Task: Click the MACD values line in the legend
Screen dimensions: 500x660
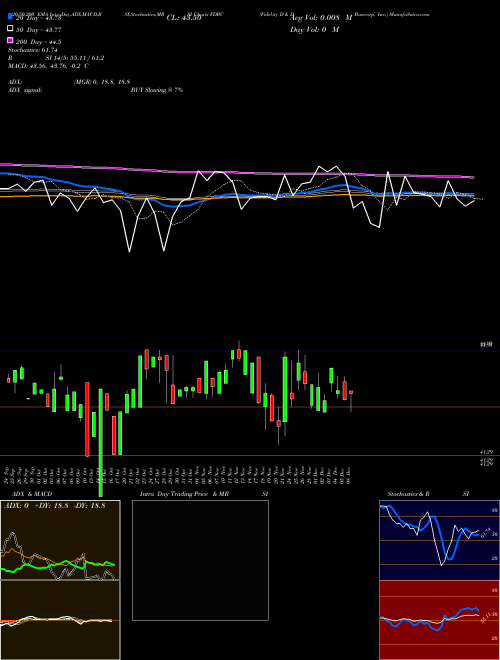Action: point(48,66)
